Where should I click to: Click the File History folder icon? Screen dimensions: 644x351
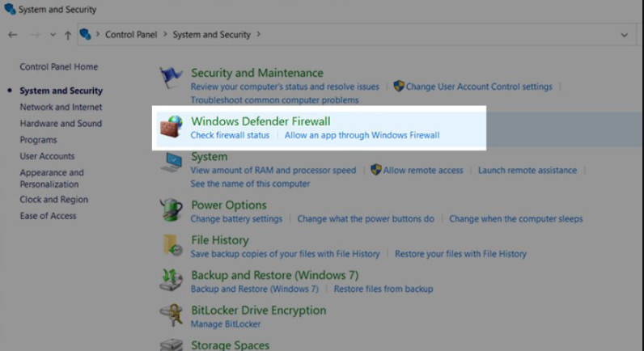(171, 245)
